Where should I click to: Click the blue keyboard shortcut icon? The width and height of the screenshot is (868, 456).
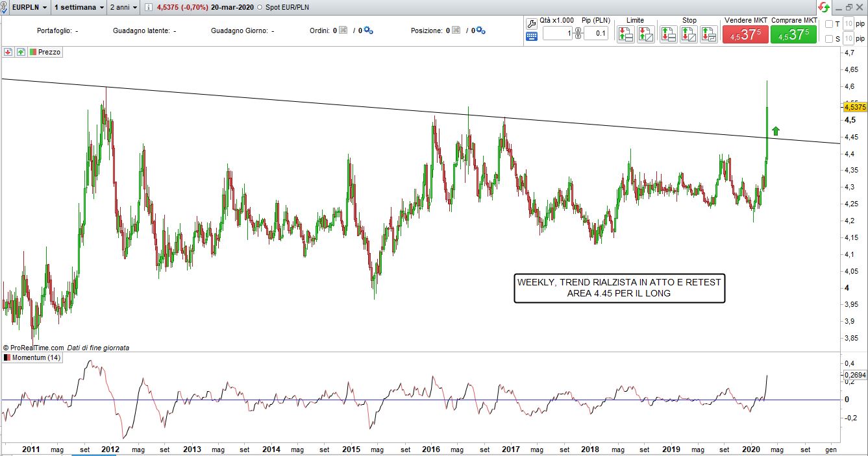(532, 36)
